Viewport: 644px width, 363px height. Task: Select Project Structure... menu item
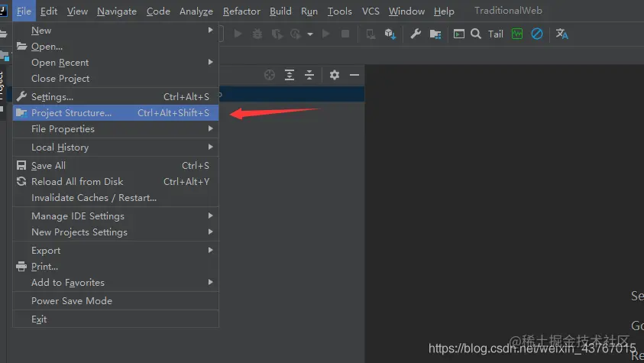[x=116, y=113]
